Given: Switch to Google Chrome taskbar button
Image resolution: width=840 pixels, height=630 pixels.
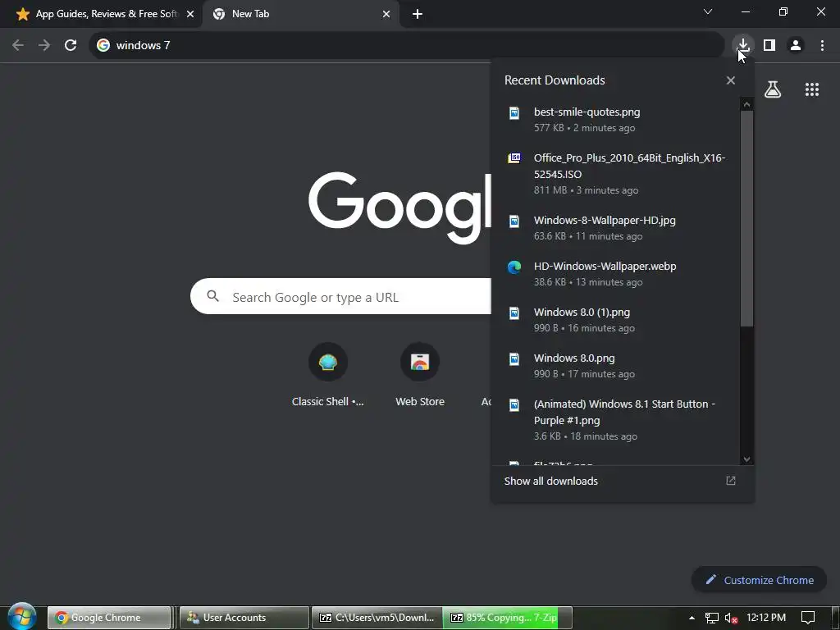Looking at the screenshot, I should 109,618.
